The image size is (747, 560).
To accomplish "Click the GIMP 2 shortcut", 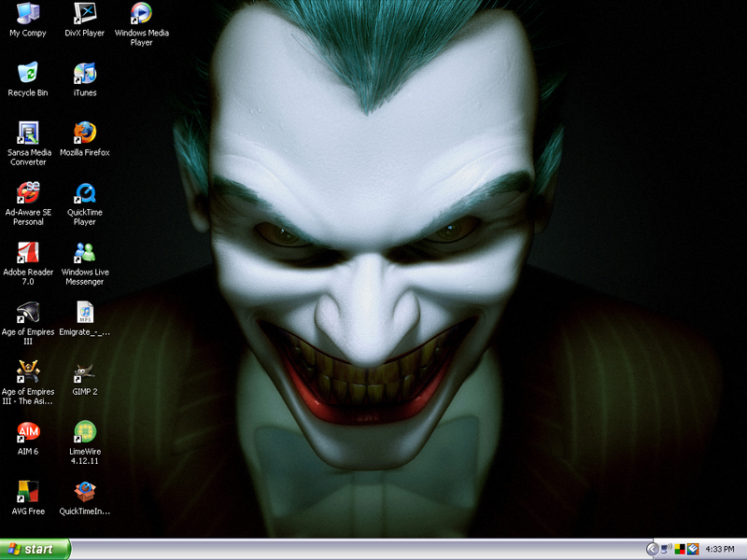I will (x=84, y=372).
